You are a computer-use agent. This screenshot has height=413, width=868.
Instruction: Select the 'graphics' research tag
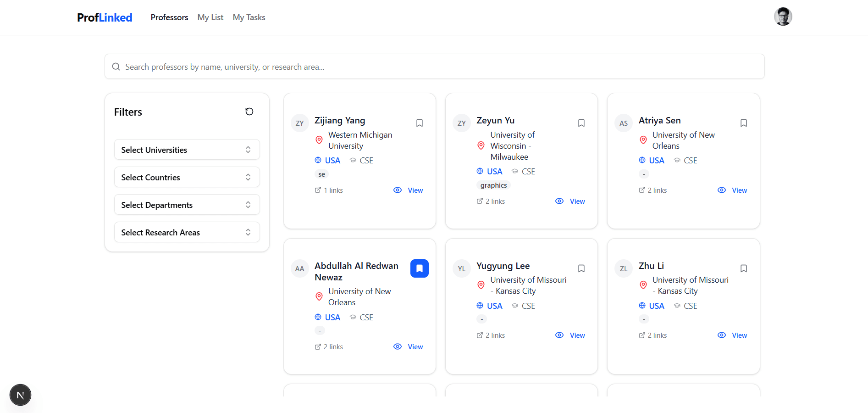493,185
